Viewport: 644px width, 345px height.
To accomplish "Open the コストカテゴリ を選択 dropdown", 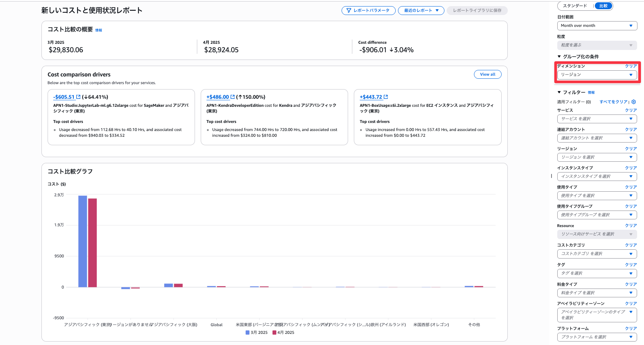I will click(x=597, y=254).
